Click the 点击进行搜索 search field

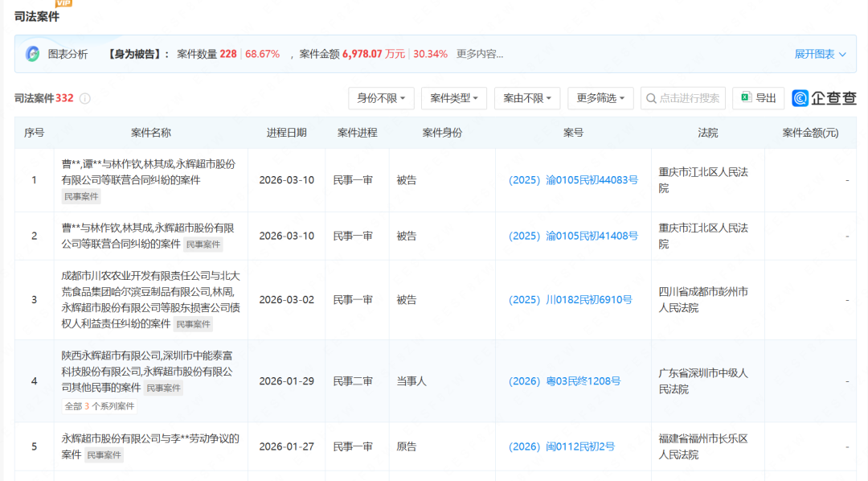689,98
